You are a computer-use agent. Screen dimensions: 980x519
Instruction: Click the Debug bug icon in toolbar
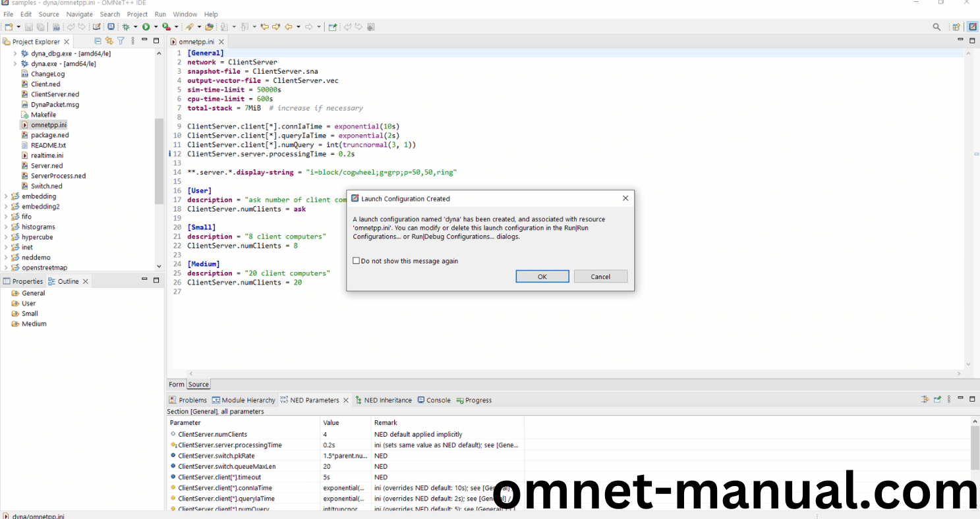click(126, 27)
